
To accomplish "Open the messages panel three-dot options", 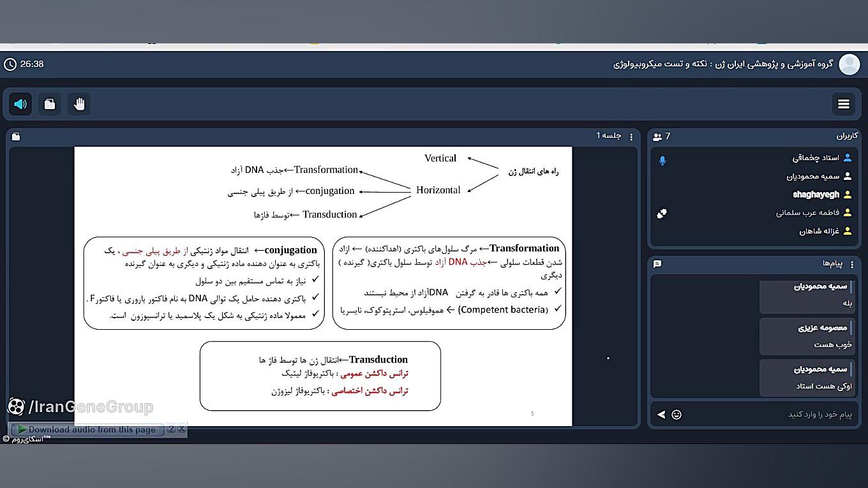I will (851, 264).
